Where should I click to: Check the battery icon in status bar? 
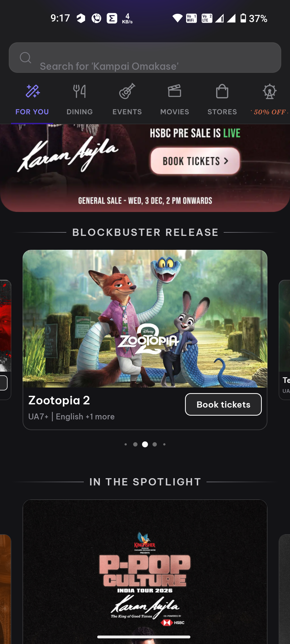click(x=243, y=18)
